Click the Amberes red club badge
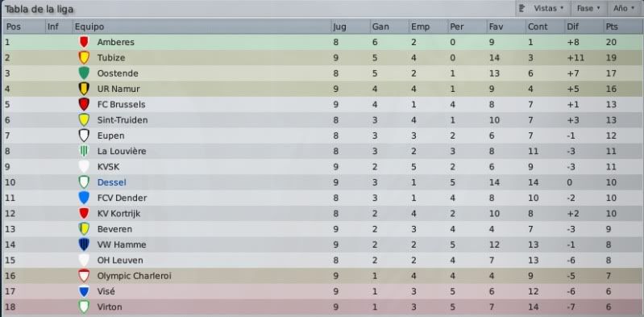This screenshot has width=644, height=317. coord(84,42)
